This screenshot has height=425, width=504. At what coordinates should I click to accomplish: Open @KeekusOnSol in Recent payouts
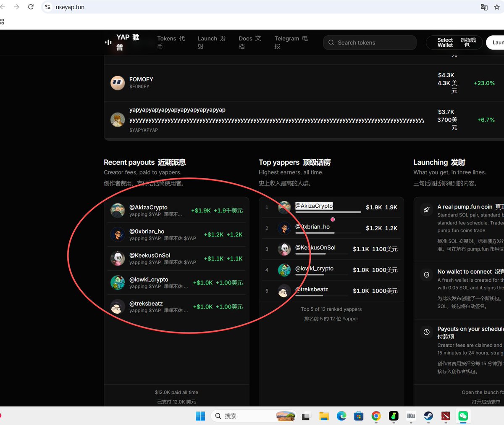pos(176,259)
